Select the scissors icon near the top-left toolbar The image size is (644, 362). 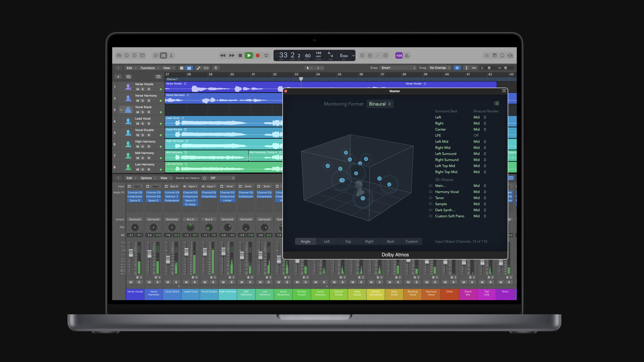coord(171,55)
